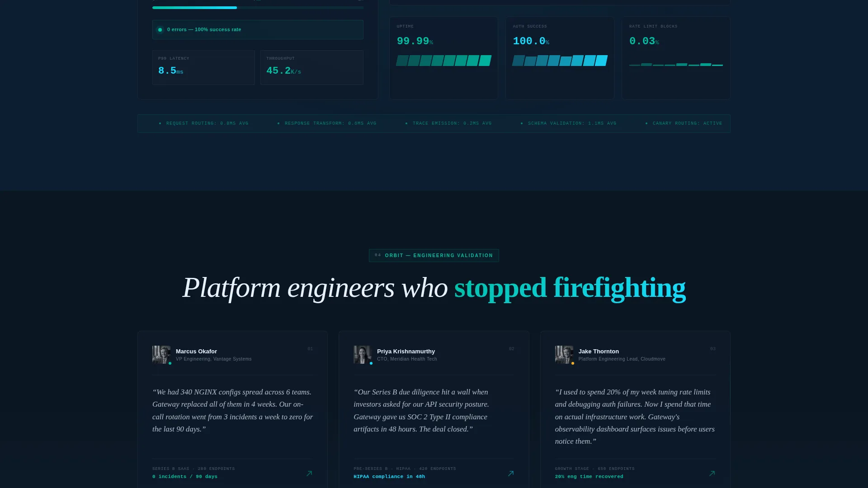Click the Auth Success bar chart
868x488 pixels.
coord(560,61)
